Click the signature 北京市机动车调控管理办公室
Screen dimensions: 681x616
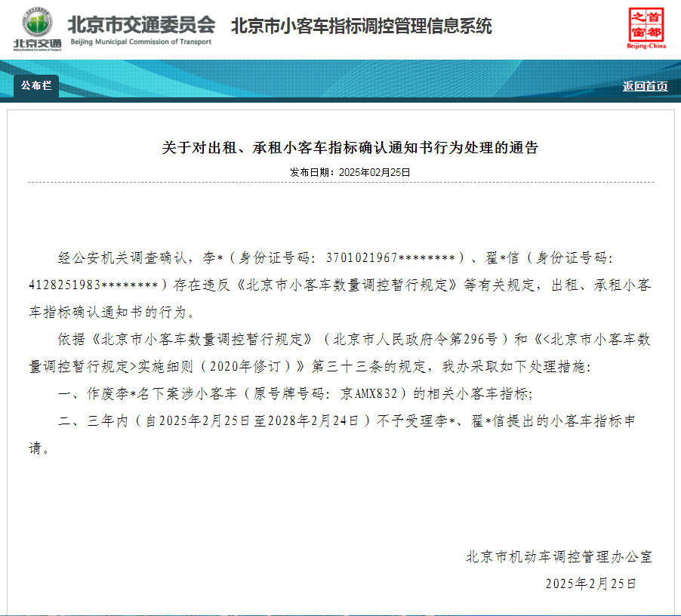(x=559, y=556)
